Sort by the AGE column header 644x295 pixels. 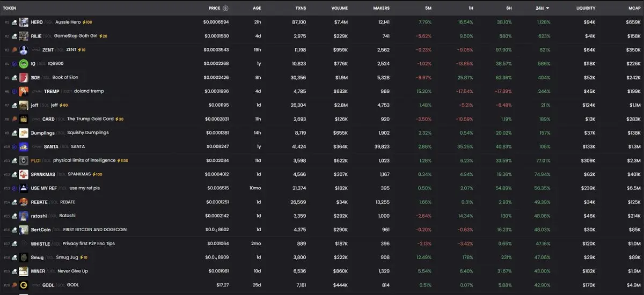[x=257, y=8]
